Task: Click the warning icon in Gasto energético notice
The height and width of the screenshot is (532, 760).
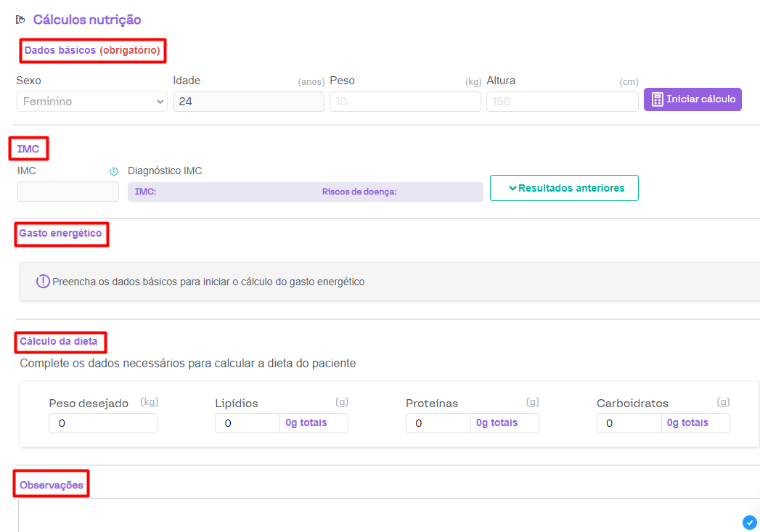Action: tap(43, 282)
